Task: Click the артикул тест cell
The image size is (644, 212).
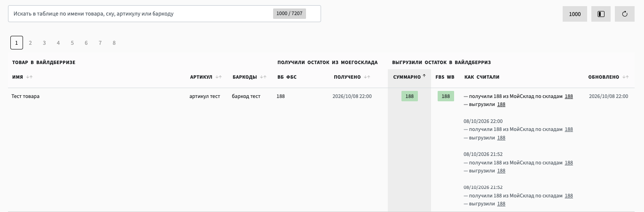Action: click(x=204, y=96)
